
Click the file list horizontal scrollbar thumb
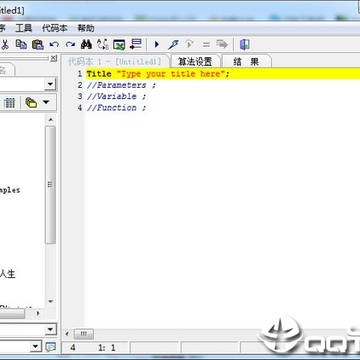pos(12,313)
